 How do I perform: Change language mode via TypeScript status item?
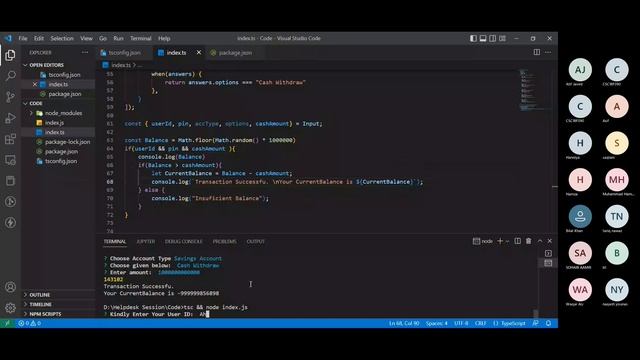coord(509,323)
